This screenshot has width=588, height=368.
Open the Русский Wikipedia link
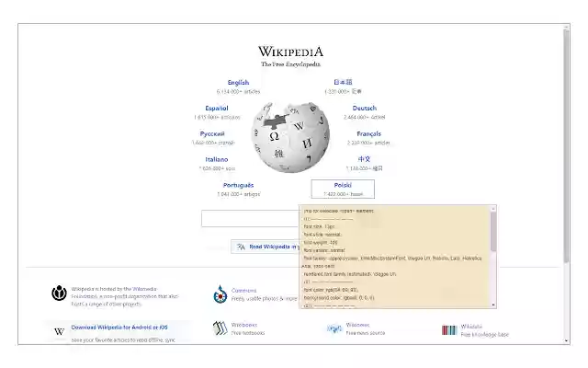tap(212, 133)
